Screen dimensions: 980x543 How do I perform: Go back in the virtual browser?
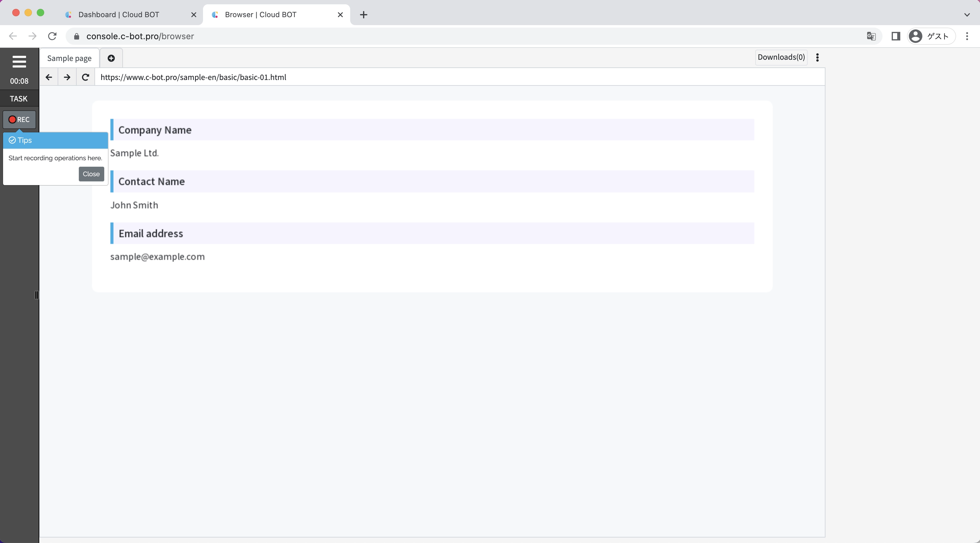tap(49, 77)
